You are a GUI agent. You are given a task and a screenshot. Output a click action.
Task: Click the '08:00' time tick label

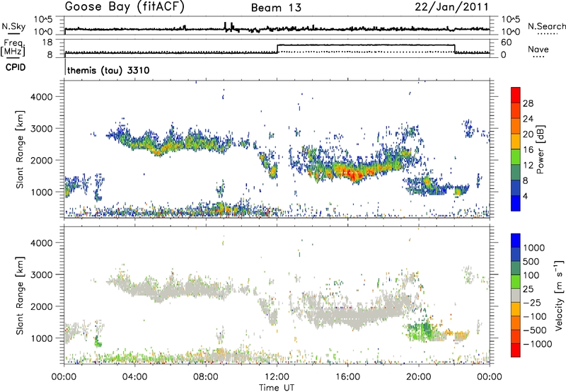pos(206,377)
